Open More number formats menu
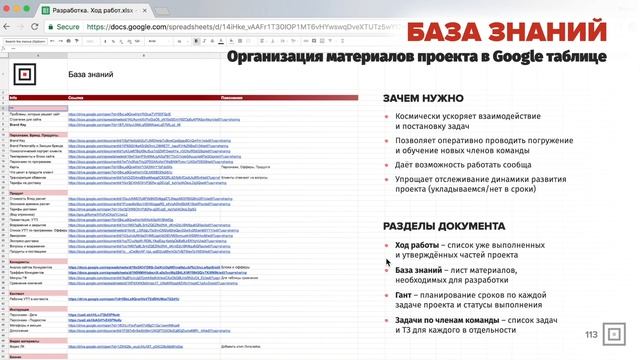This screenshot has width=640, height=360. coord(138,41)
